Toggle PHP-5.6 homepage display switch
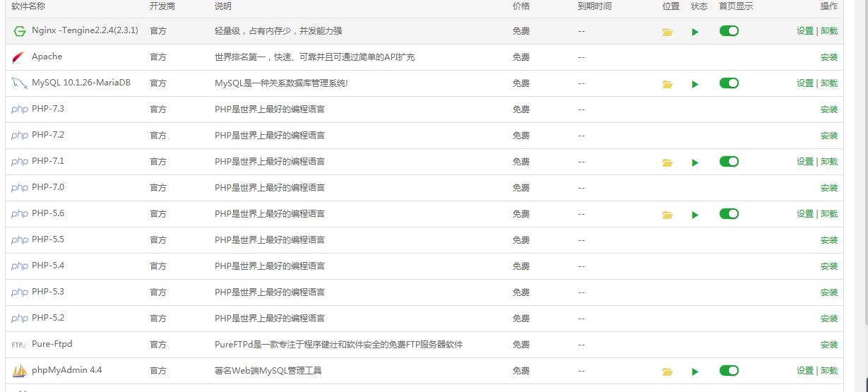The image size is (868, 392). 729,214
